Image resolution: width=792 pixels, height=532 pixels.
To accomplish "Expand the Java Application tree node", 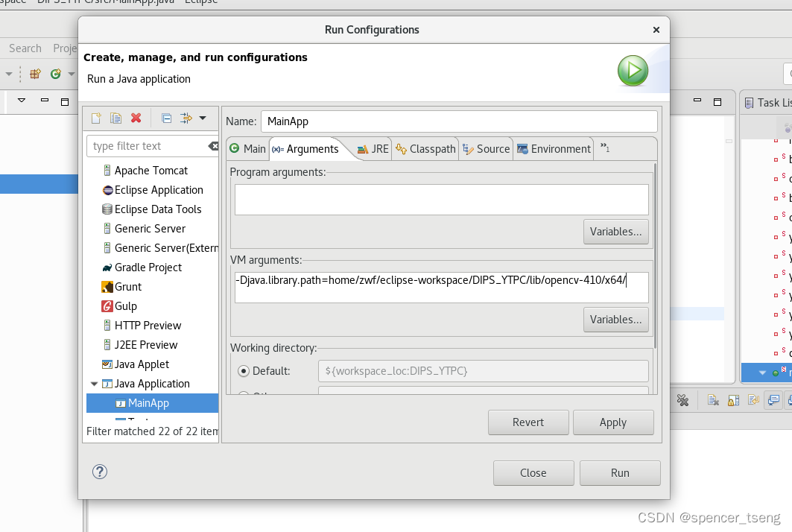I will pos(95,383).
